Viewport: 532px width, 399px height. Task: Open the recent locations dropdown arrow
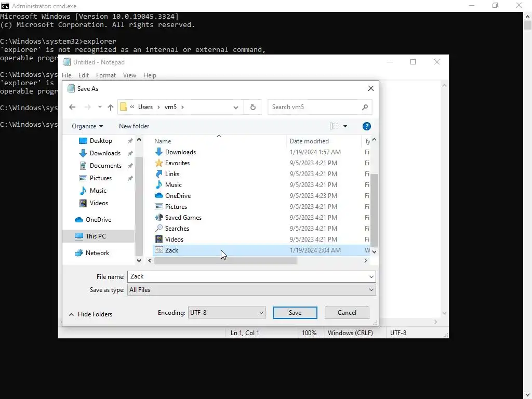point(100,107)
